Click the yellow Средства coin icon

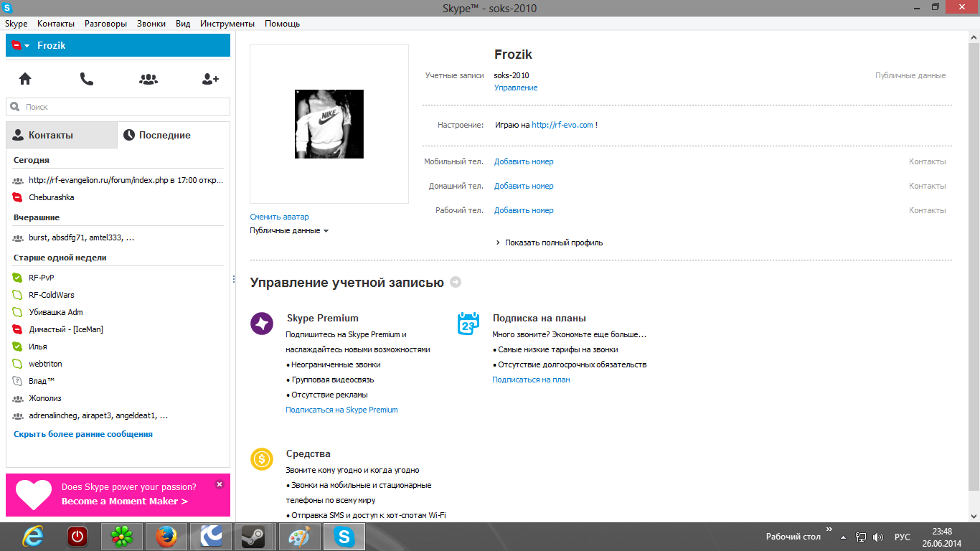click(x=262, y=459)
